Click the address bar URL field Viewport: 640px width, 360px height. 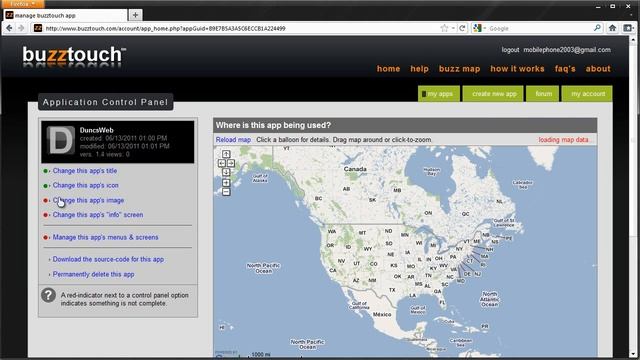[241, 28]
